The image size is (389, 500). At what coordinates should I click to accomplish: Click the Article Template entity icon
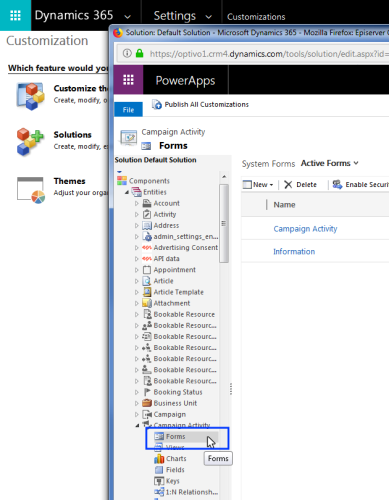[x=147, y=292]
